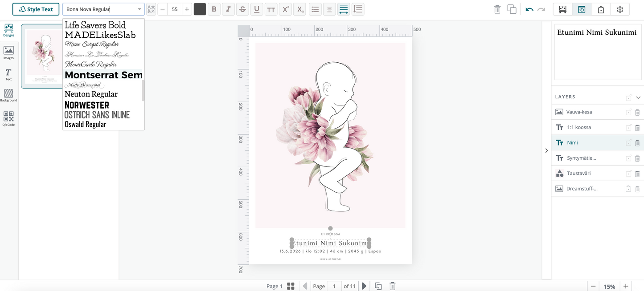Open the Background panel in the sidebar
This screenshot has width=644, height=291.
[x=8, y=95]
